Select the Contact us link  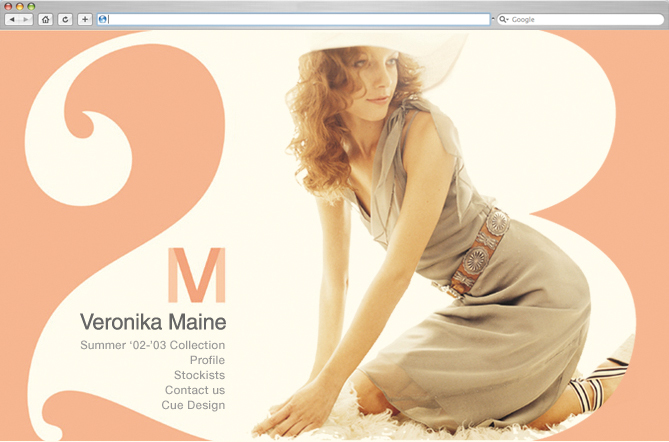coord(195,390)
